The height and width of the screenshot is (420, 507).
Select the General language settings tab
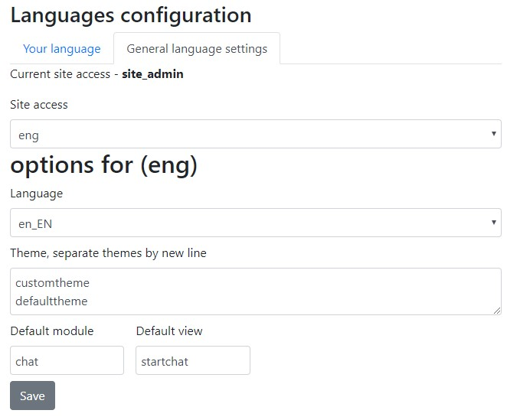pos(197,49)
